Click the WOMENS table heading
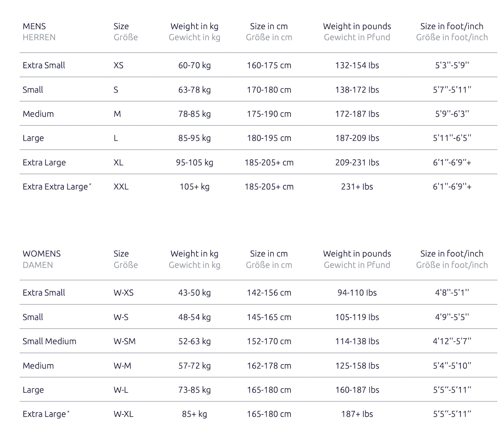This screenshot has width=504, height=434. click(42, 254)
